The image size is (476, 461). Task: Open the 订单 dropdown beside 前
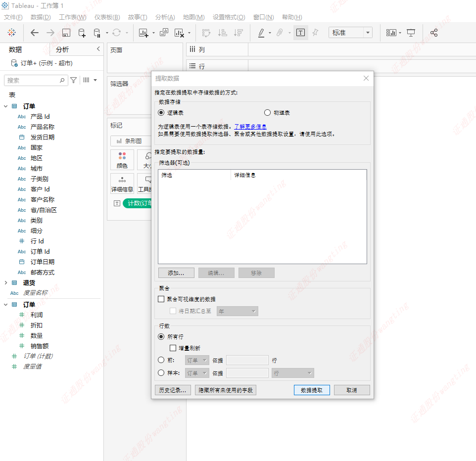(197, 360)
